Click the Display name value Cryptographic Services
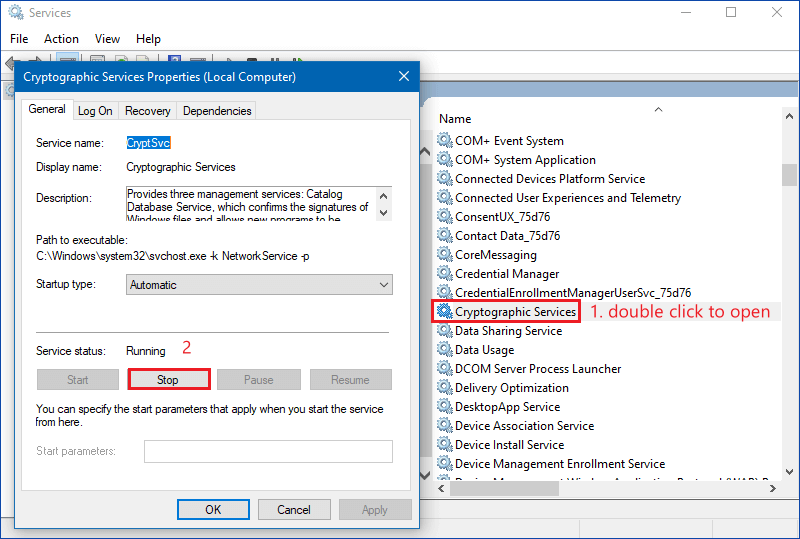This screenshot has height=539, width=800. click(181, 167)
